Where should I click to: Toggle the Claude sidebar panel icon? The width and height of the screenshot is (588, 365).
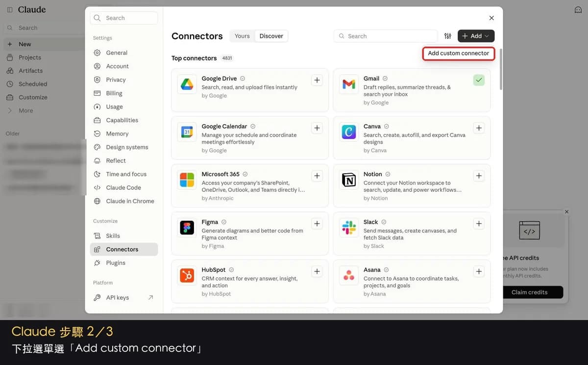tap(10, 10)
